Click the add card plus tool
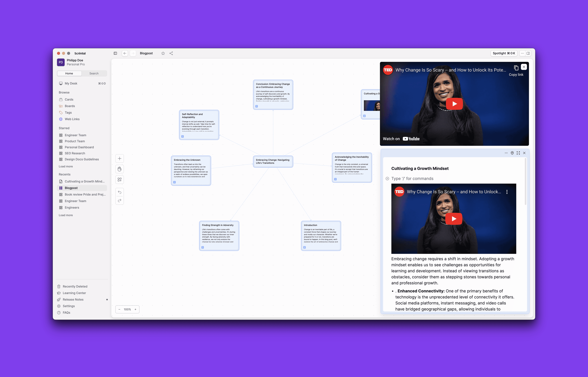588x377 pixels. pos(119,158)
